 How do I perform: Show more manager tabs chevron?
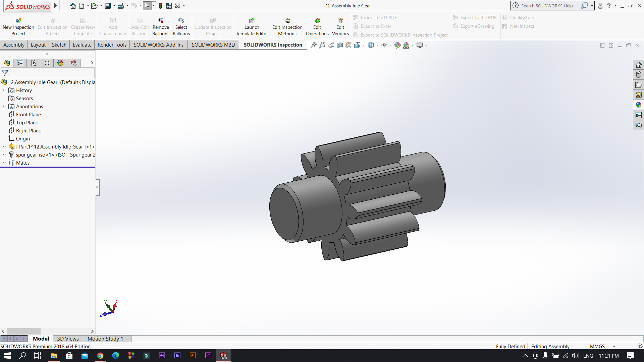pyautogui.click(x=92, y=63)
